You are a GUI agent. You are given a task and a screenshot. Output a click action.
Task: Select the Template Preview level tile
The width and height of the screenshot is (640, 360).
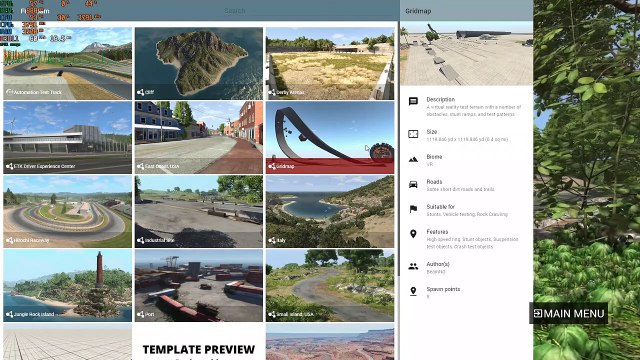(x=199, y=342)
